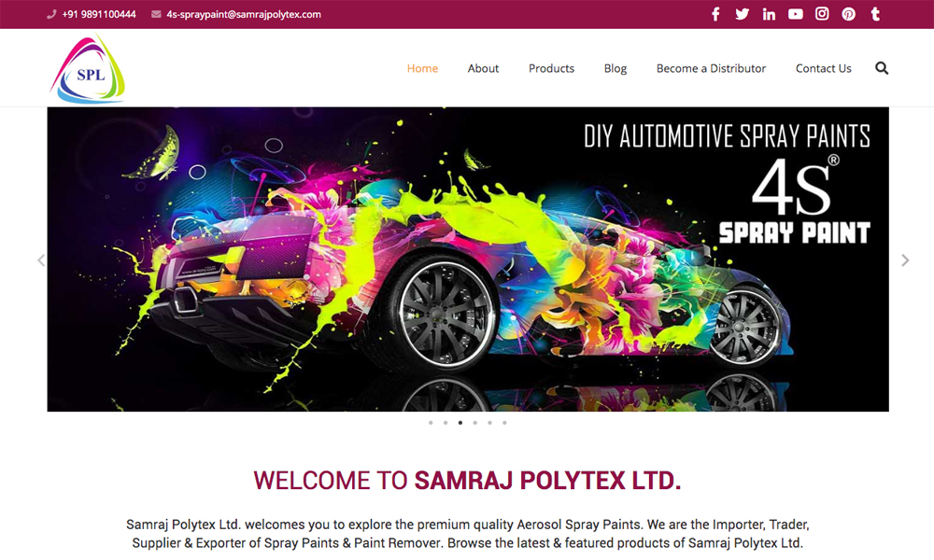Open the LinkedIn social icon
Image resolution: width=934 pixels, height=560 pixels.
pos(769,14)
